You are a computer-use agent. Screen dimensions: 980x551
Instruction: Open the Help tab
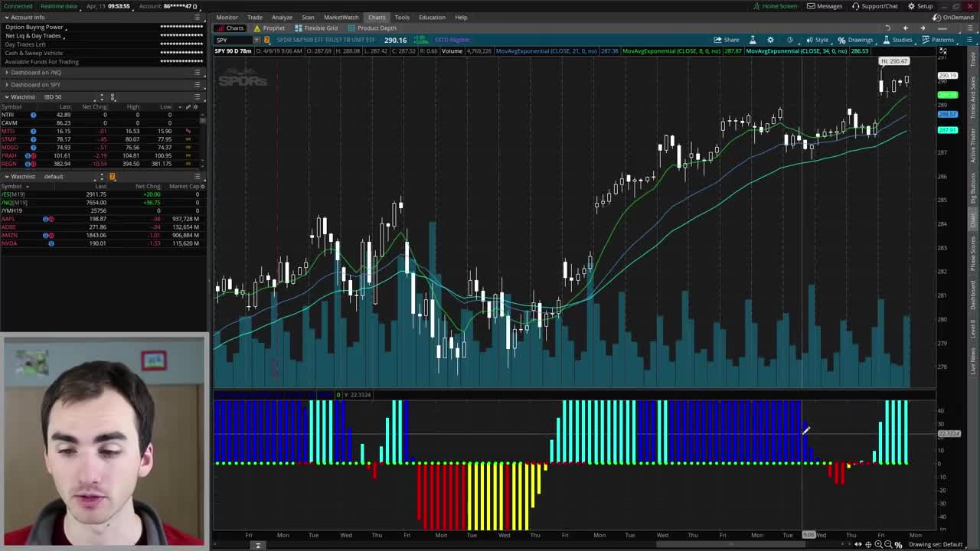click(461, 17)
